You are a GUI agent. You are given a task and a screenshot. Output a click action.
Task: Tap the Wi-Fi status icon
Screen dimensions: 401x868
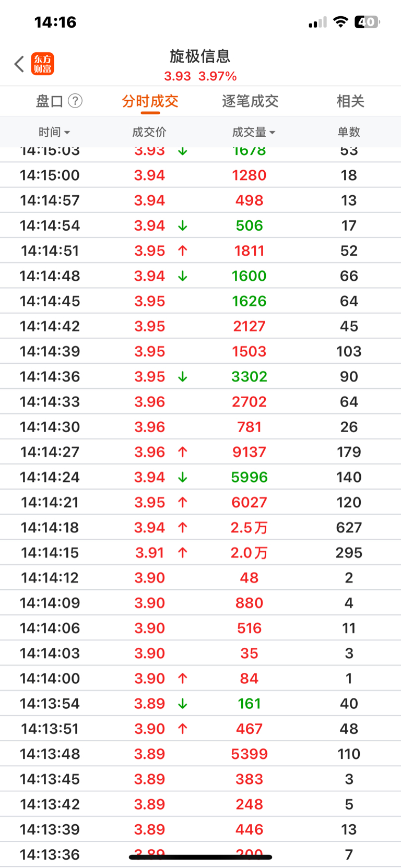pos(341,22)
